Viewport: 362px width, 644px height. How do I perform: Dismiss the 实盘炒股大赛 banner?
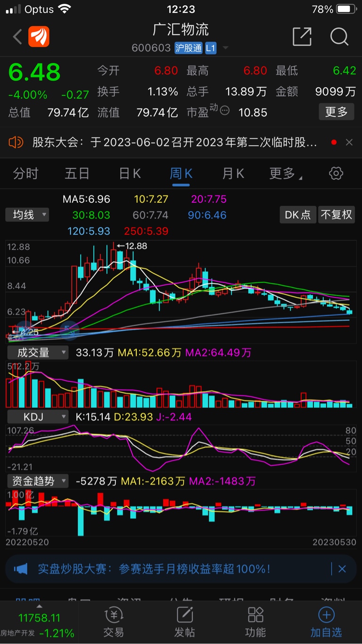coord(342,569)
